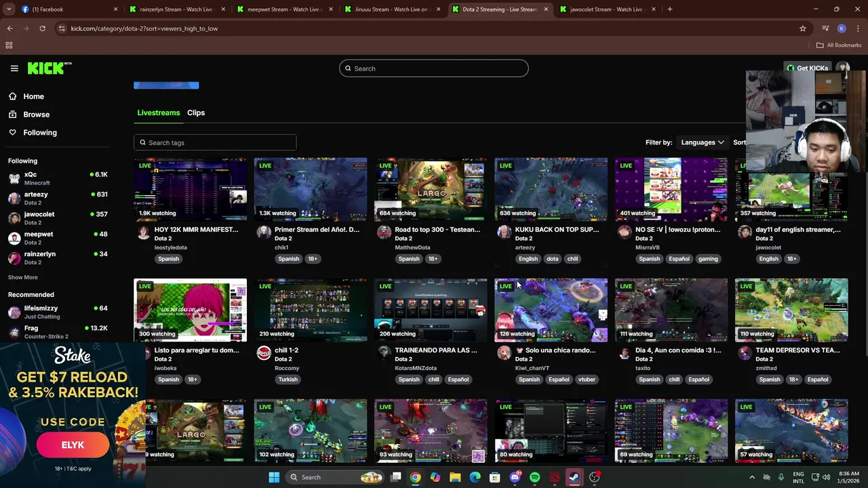Image resolution: width=868 pixels, height=488 pixels.
Task: Open xQc channel in Following list
Action: point(58,178)
